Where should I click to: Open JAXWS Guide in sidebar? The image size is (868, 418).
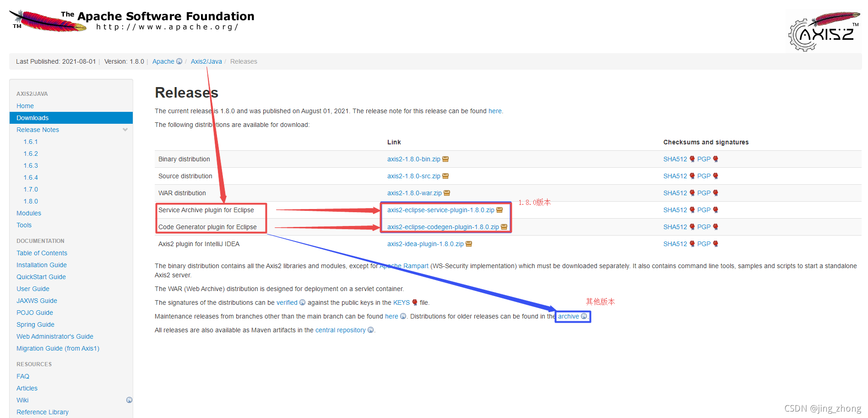pyautogui.click(x=37, y=301)
